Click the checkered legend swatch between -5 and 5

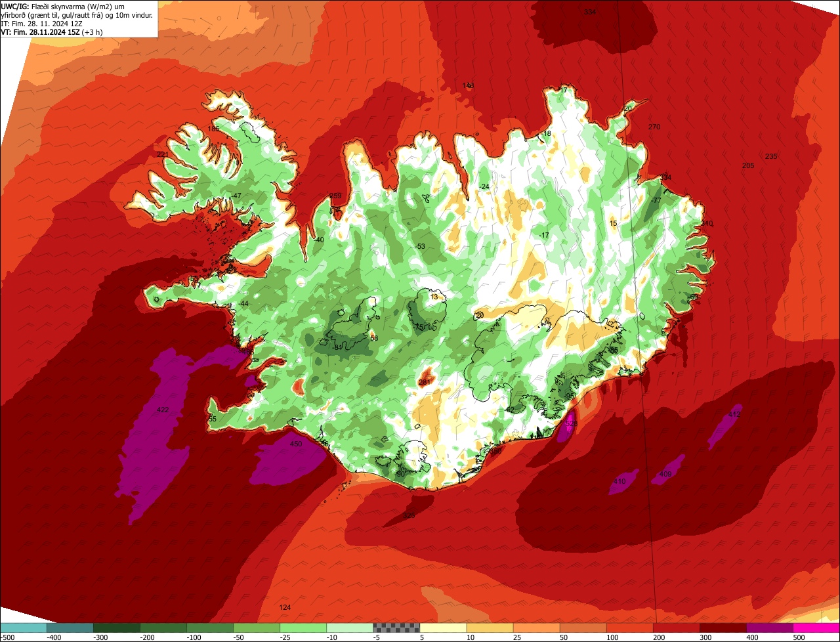click(x=396, y=628)
